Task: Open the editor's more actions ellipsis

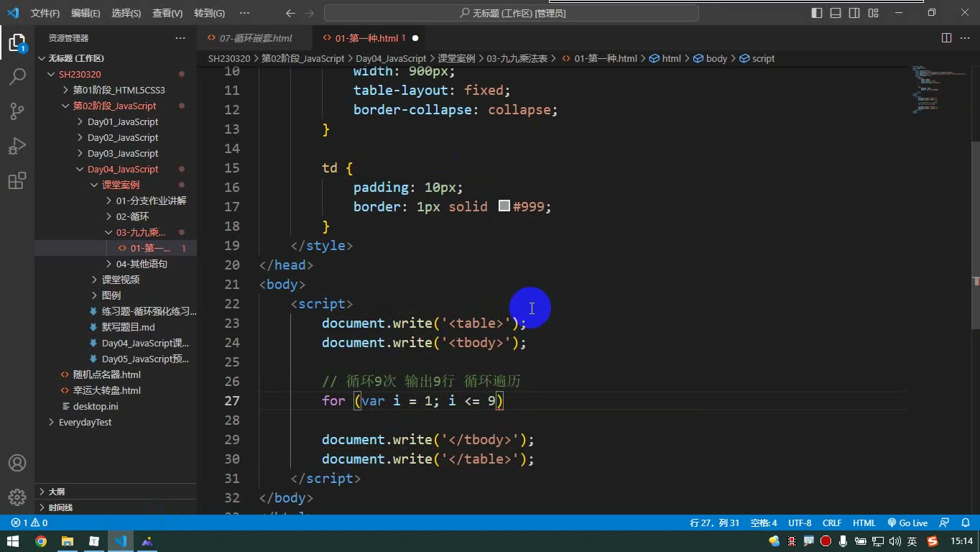Action: 965,38
